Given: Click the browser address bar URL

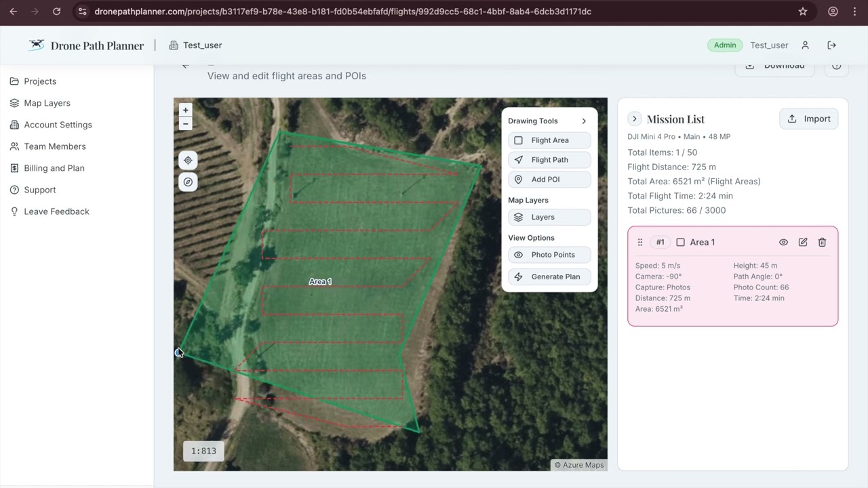Looking at the screenshot, I should point(342,12).
